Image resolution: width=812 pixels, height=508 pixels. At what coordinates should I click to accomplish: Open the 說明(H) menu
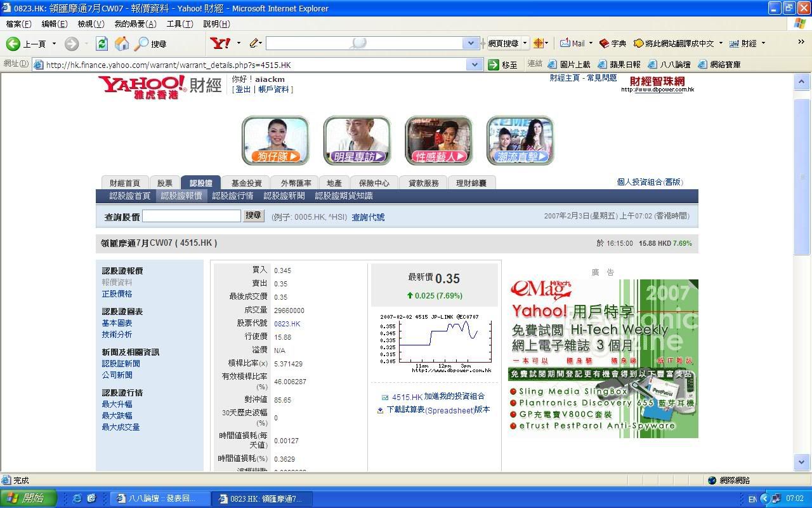(216, 24)
